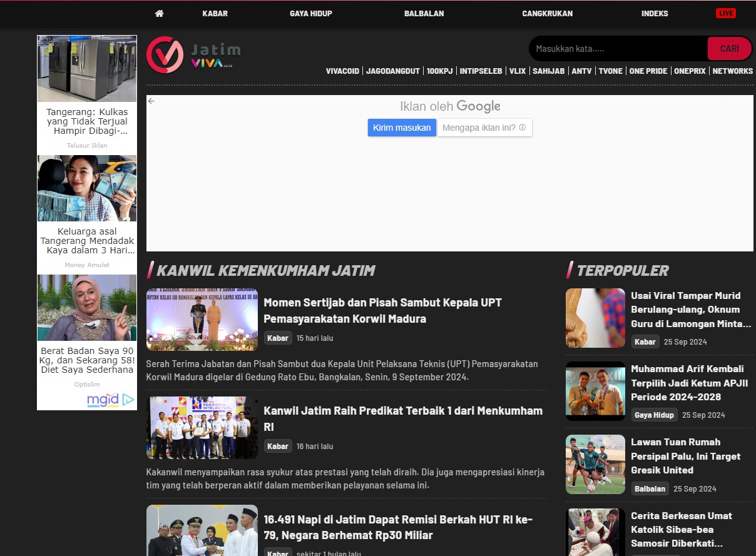Select Gaya Hidup tag under APJII article
Image resolution: width=756 pixels, height=556 pixels.
pyautogui.click(x=653, y=415)
